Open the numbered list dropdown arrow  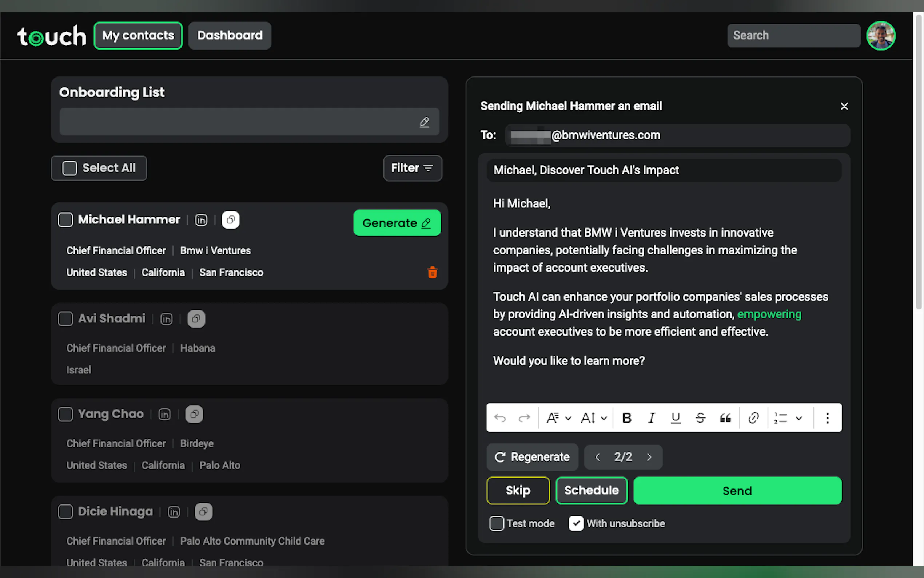799,418
